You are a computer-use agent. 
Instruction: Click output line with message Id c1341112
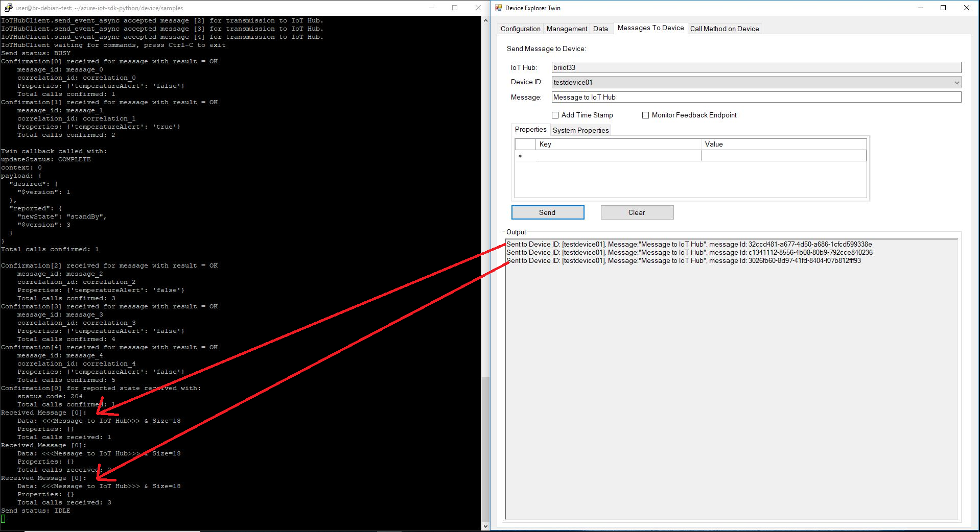[x=689, y=253]
